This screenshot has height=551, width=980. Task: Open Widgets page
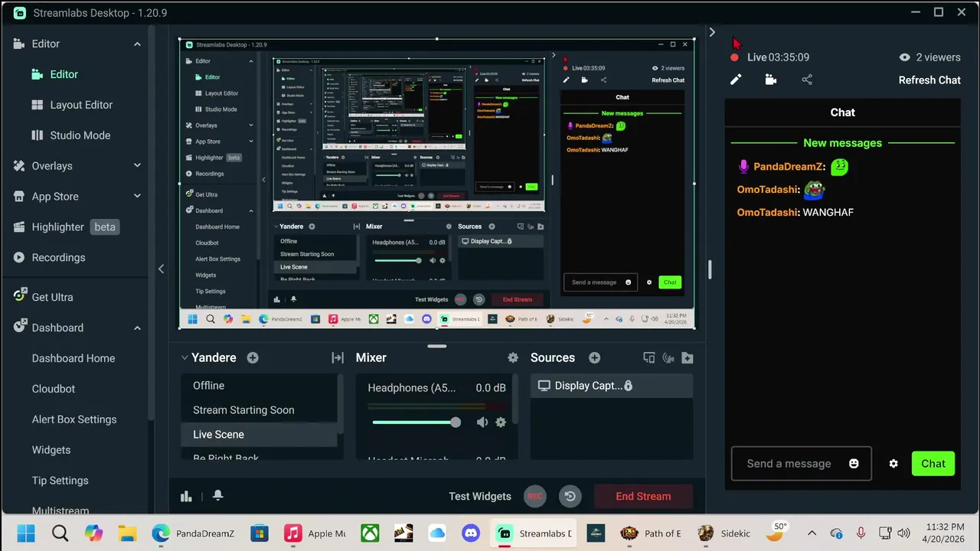point(51,450)
